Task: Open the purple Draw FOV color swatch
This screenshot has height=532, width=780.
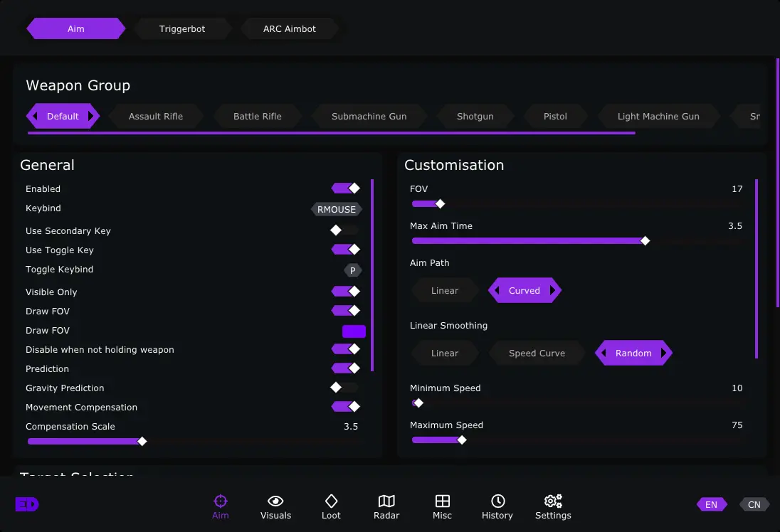Action: [354, 331]
